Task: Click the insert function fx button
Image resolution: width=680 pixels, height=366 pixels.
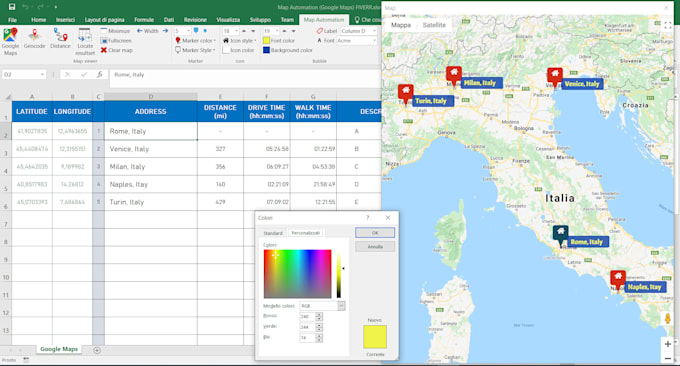Action: pyautogui.click(x=99, y=75)
